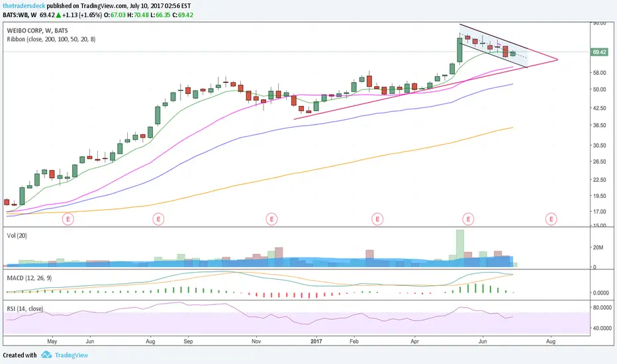Click the 20M volume axis label
The image size is (617, 364).
598,248
